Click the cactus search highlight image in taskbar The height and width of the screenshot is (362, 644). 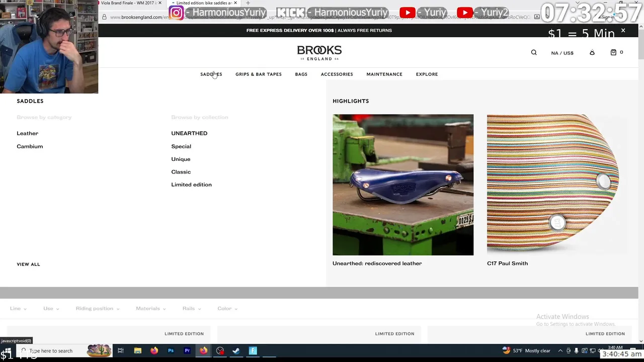point(99,350)
